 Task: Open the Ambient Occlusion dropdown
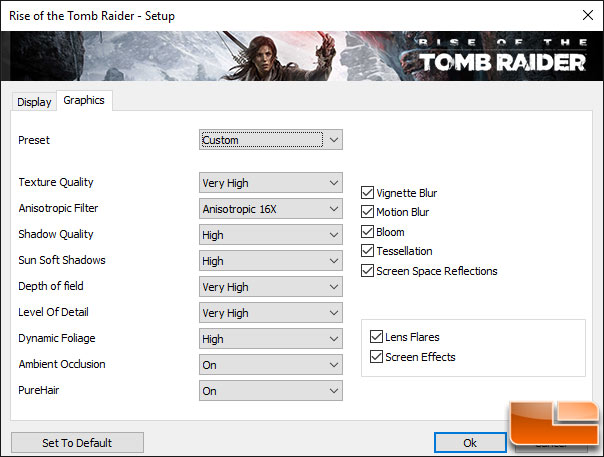(270, 365)
